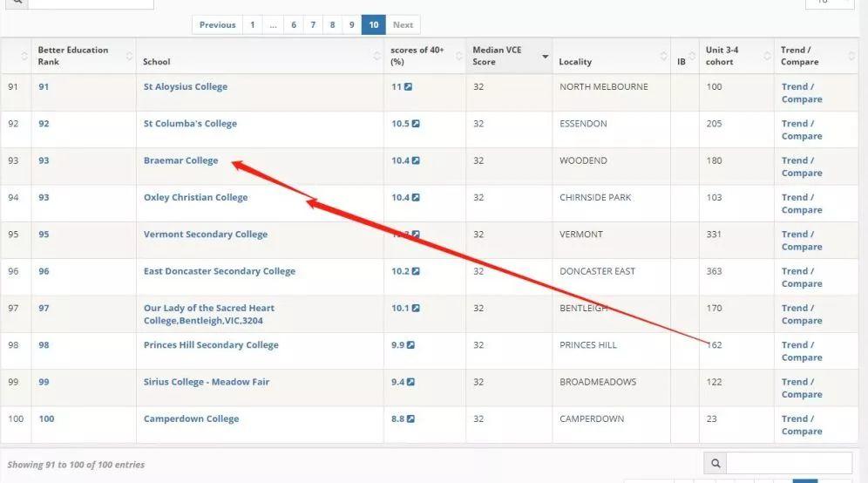Open East Doncaster Secondary College link
868x483 pixels.
pos(220,271)
